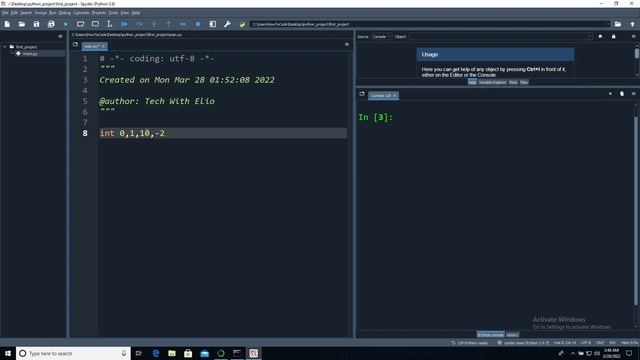
Task: Maximize current pane icon
Action: tap(213, 24)
